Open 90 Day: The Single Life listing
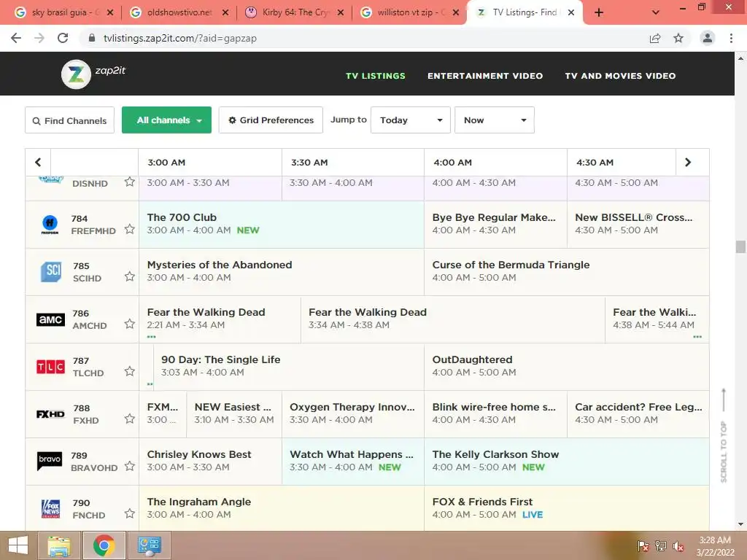 point(289,367)
